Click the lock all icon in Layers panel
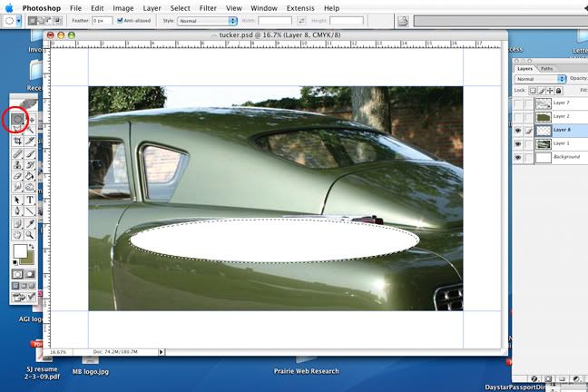Screen dimensions: 588x392 559,91
